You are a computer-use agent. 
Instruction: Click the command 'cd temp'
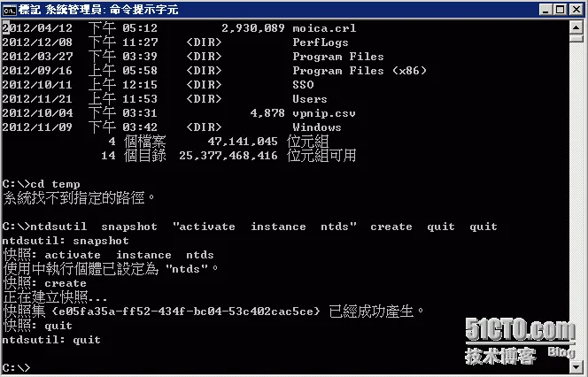(x=55, y=184)
